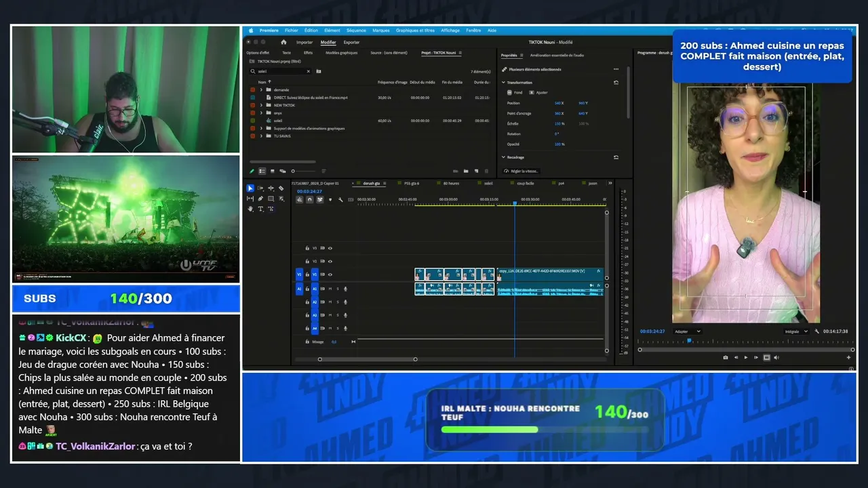Screen dimensions: 868x488
Task: Open Program monitor settings wrench
Action: tap(817, 331)
